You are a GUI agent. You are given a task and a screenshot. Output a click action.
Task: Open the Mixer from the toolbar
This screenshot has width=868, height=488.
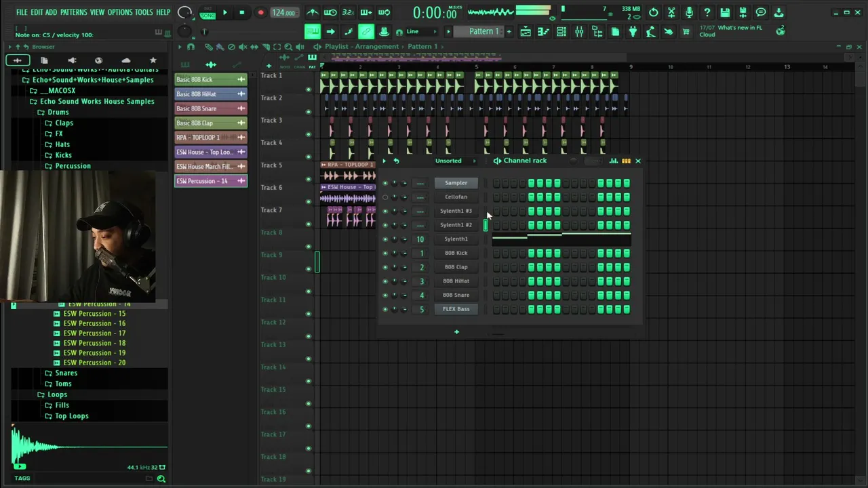pos(579,31)
